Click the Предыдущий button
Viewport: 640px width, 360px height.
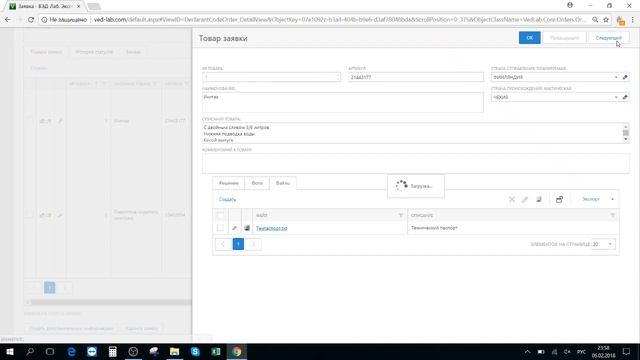pos(564,38)
